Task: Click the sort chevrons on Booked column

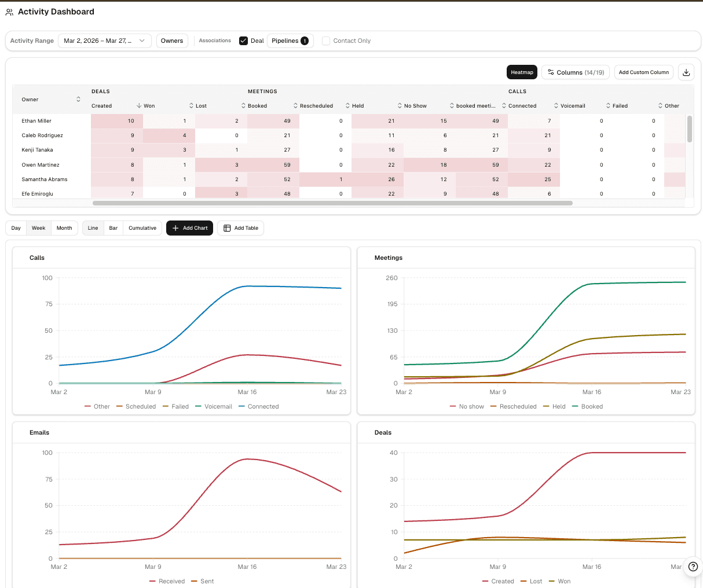Action: click(242, 106)
